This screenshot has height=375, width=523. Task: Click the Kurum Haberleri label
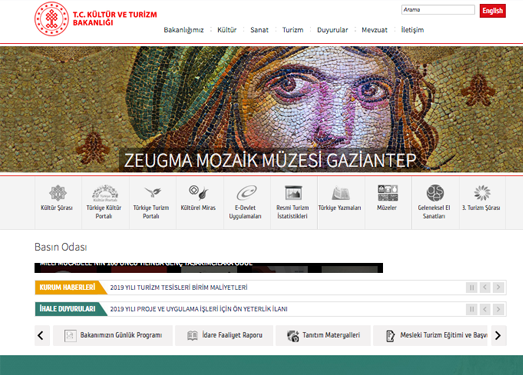pyautogui.click(x=67, y=287)
